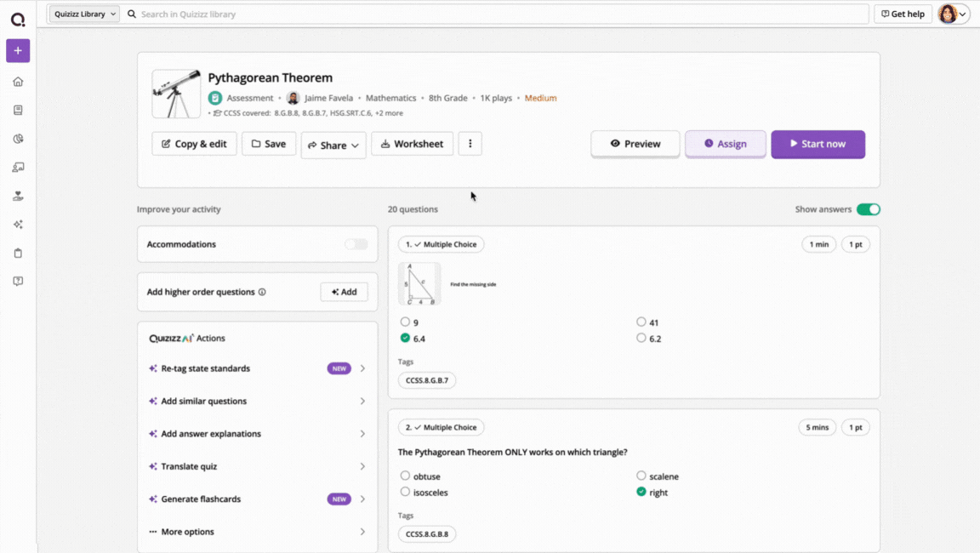
Task: Select answer option 6.2
Action: (x=641, y=338)
